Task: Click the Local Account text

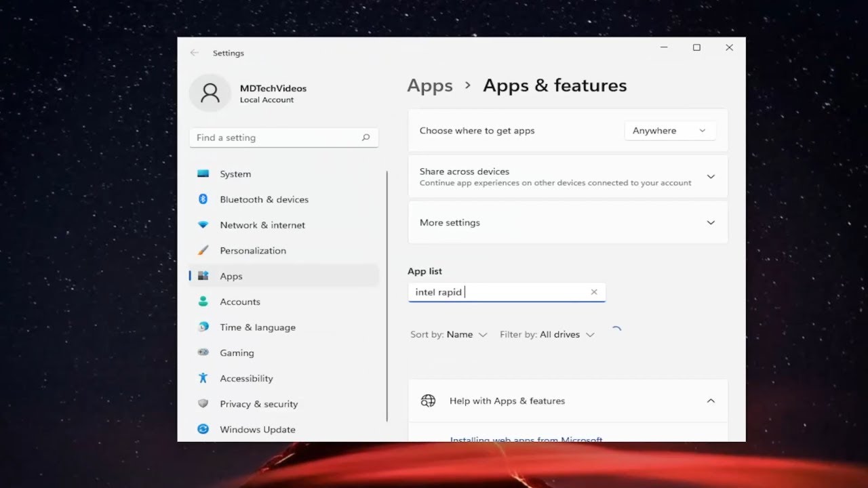Action: [x=267, y=100]
